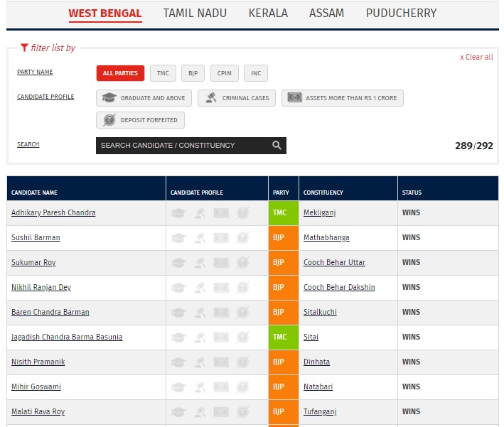Screen dimensions: 504x427
Task: Toggle Criminal Cases filter
Action: pyautogui.click(x=237, y=98)
